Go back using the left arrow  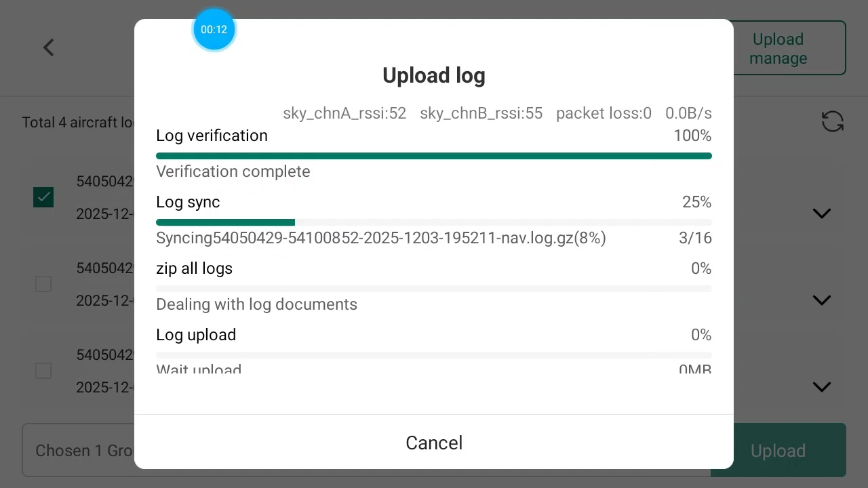pyautogui.click(x=49, y=47)
